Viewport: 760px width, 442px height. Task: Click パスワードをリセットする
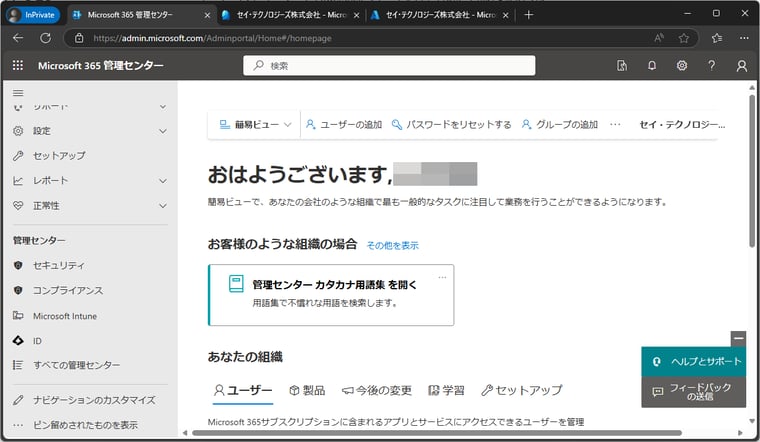coord(451,125)
